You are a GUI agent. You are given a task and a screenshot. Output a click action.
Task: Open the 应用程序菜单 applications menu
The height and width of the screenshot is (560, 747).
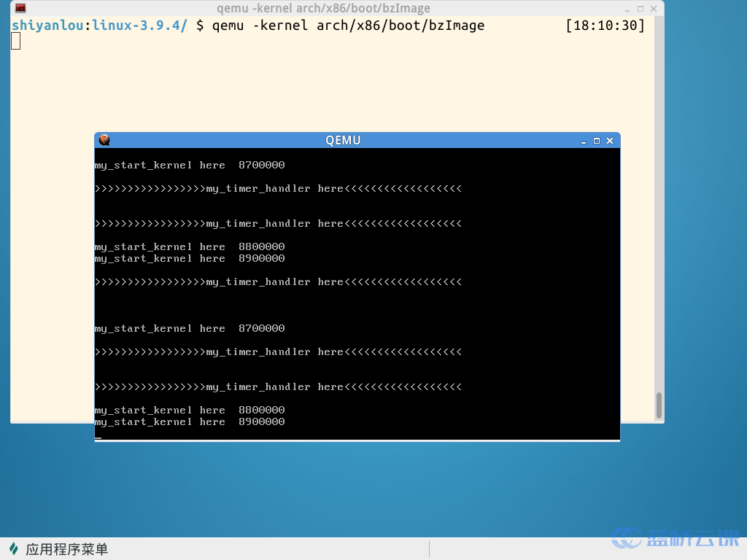click(66, 549)
